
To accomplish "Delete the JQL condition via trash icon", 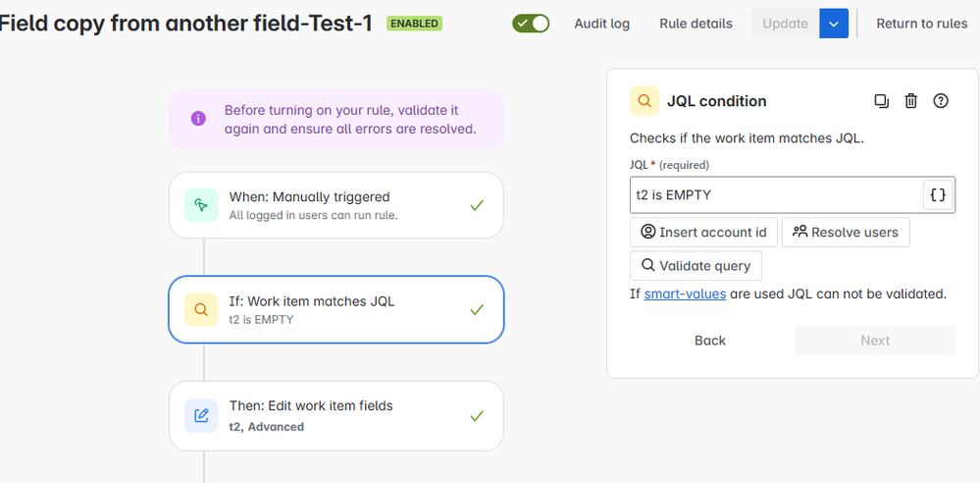I will (910, 100).
